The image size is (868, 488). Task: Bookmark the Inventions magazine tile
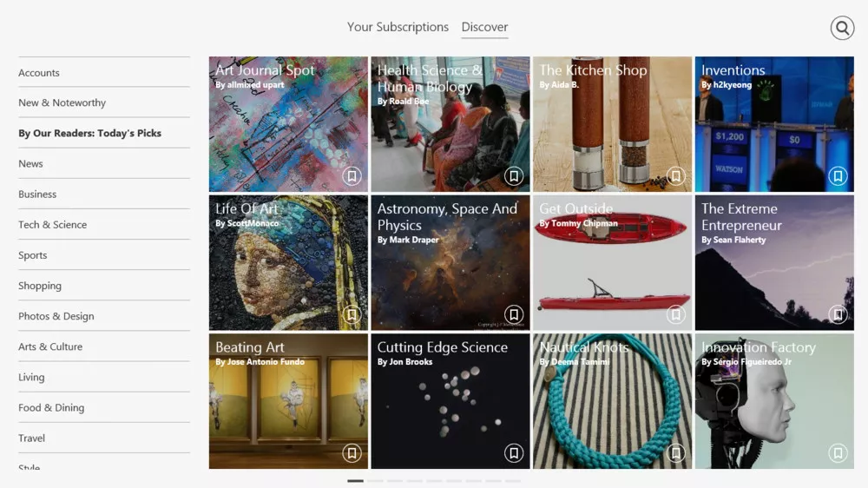pos(838,176)
